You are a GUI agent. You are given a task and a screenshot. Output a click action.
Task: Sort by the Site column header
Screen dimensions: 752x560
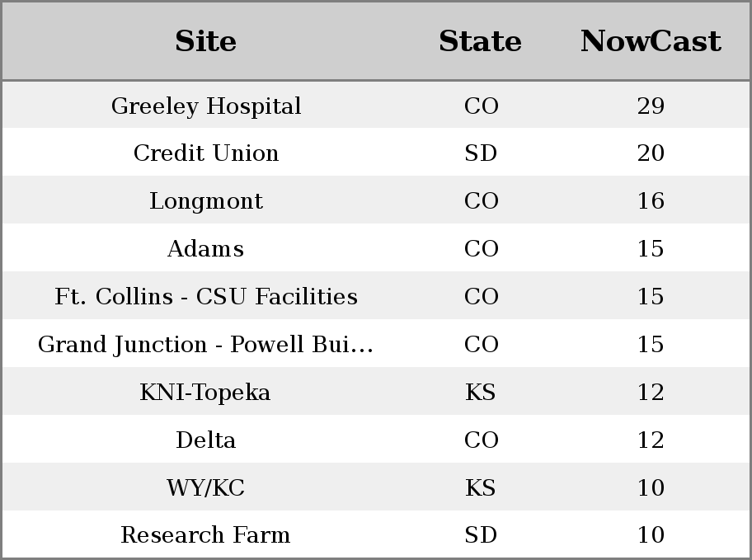click(x=206, y=41)
